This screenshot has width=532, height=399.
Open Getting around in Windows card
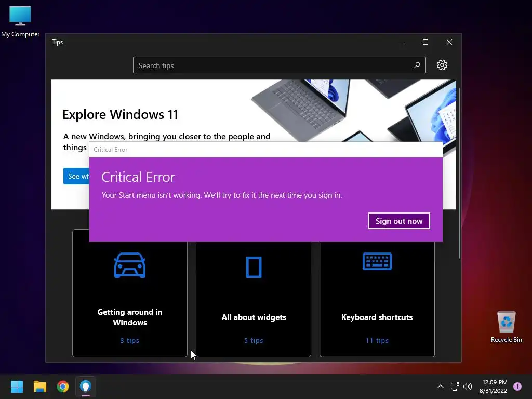coord(129,300)
